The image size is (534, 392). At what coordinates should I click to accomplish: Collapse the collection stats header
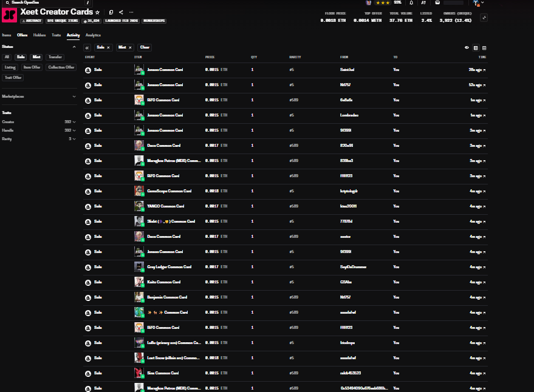click(x=484, y=18)
